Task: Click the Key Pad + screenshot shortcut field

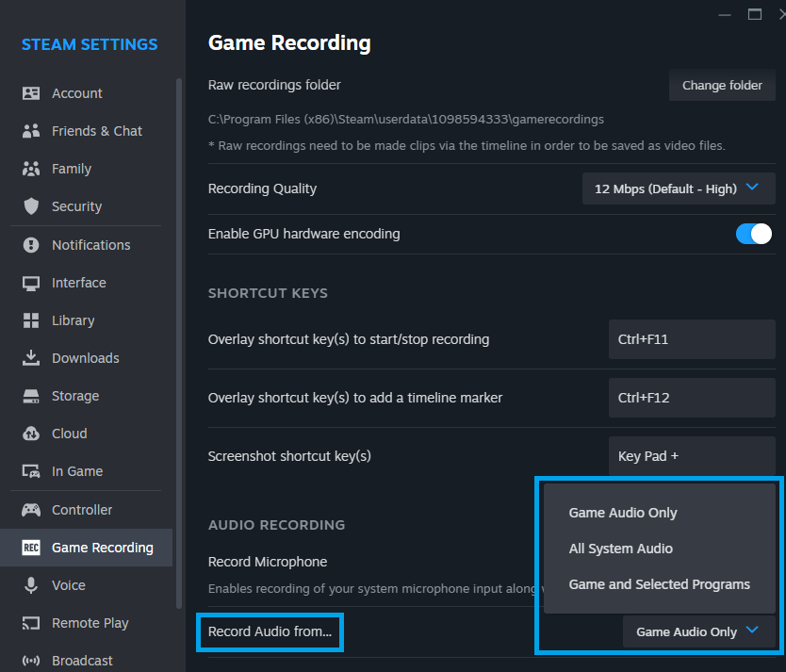Action: [x=692, y=456]
